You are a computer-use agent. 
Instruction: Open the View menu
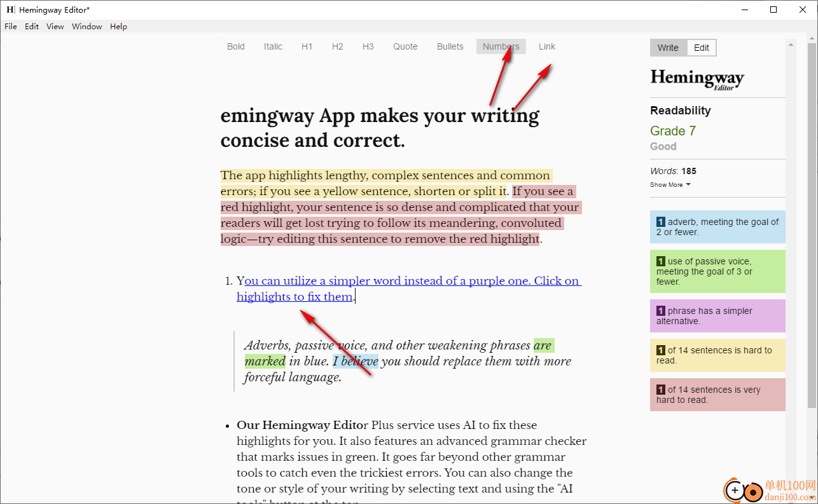click(x=55, y=27)
